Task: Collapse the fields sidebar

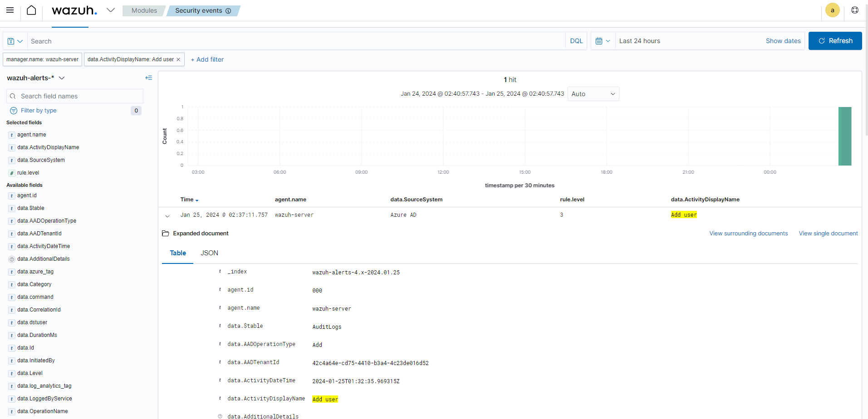Action: coord(148,78)
